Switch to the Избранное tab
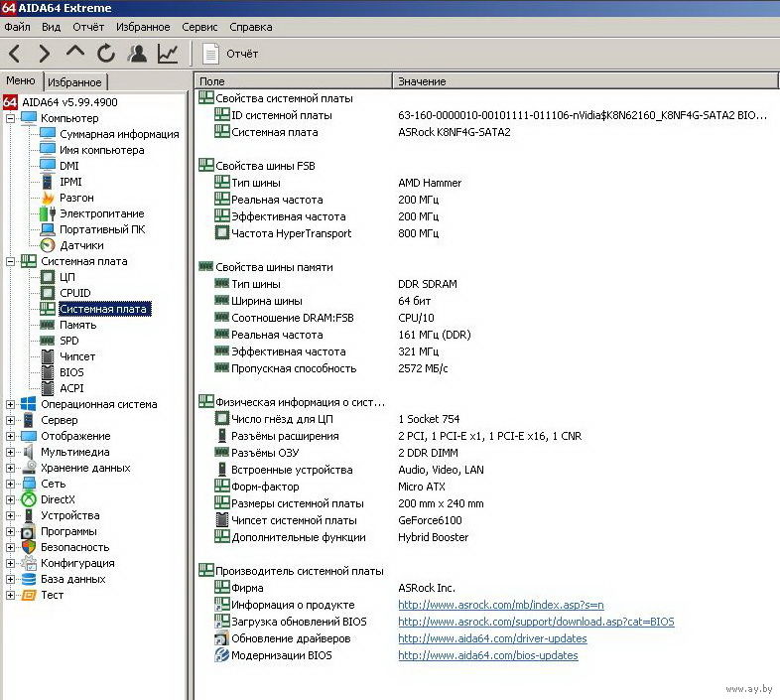 click(75, 82)
